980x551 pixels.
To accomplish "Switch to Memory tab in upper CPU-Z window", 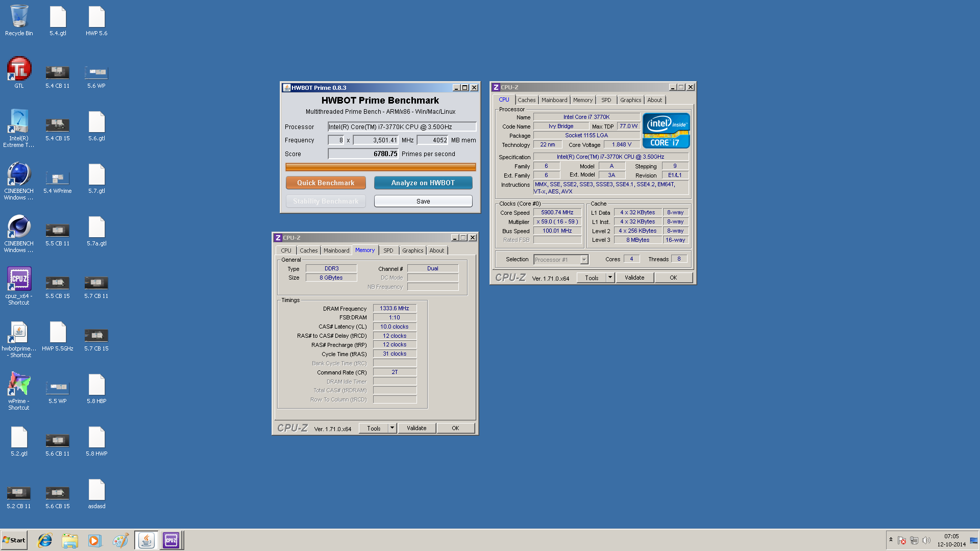I will (x=582, y=100).
